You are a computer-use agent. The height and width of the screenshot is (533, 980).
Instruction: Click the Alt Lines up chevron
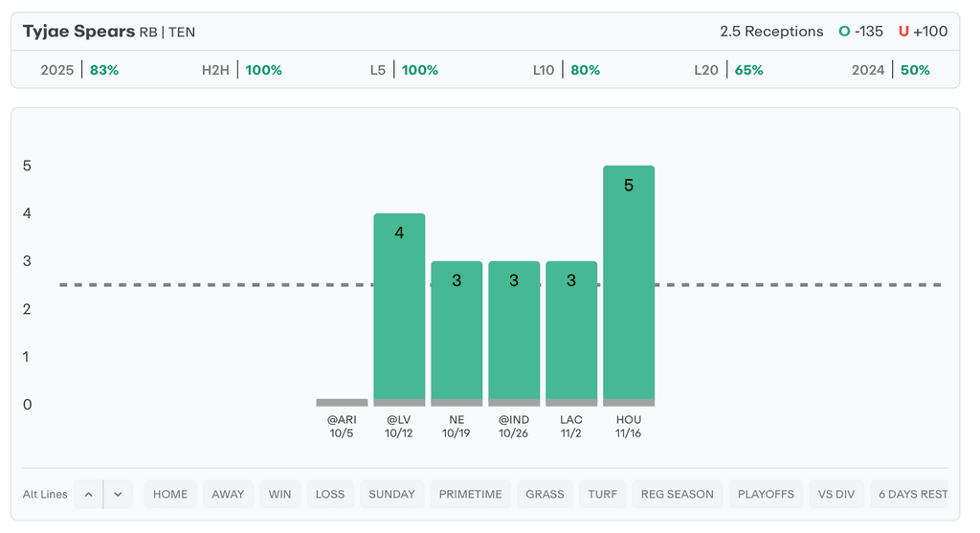tap(88, 494)
